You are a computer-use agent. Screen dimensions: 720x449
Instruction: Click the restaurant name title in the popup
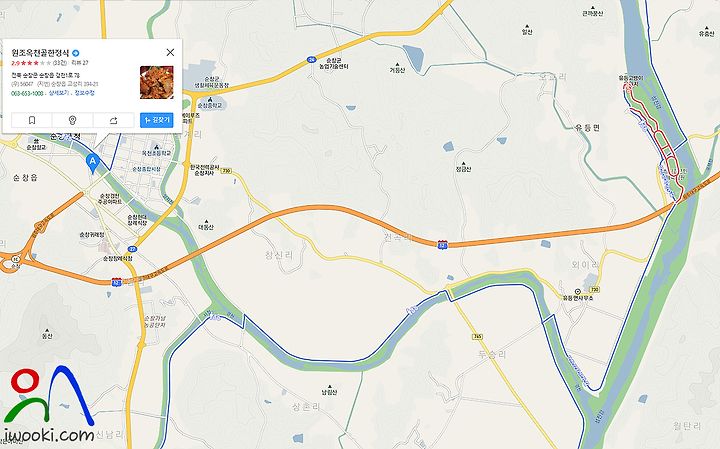tap(40, 53)
